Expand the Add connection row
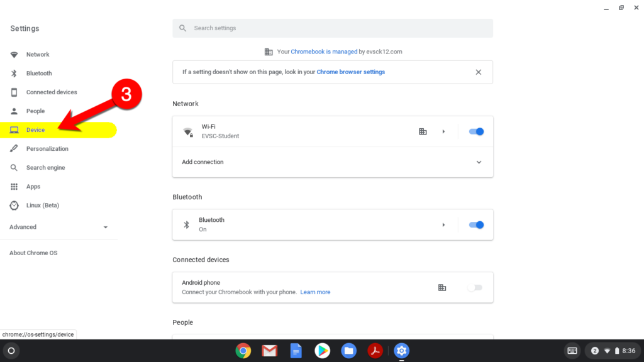Viewport: 644px width, 362px height. (x=333, y=162)
